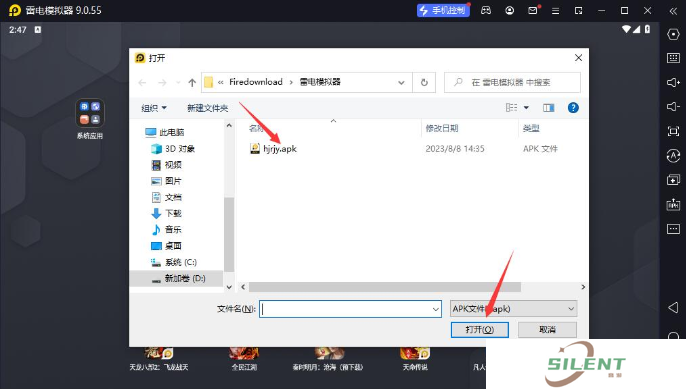The image size is (686, 389).
Task: Open the APK文件 file type dropdown
Action: click(514, 309)
